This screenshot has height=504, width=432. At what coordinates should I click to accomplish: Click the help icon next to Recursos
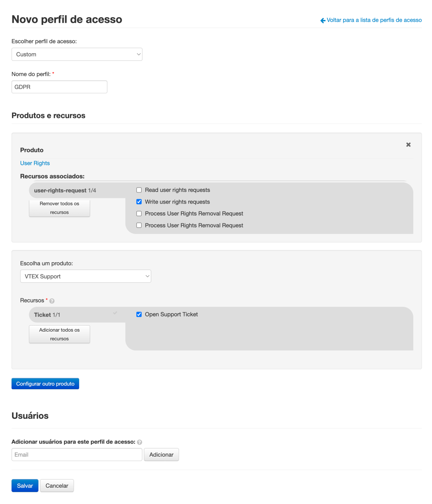click(x=52, y=301)
